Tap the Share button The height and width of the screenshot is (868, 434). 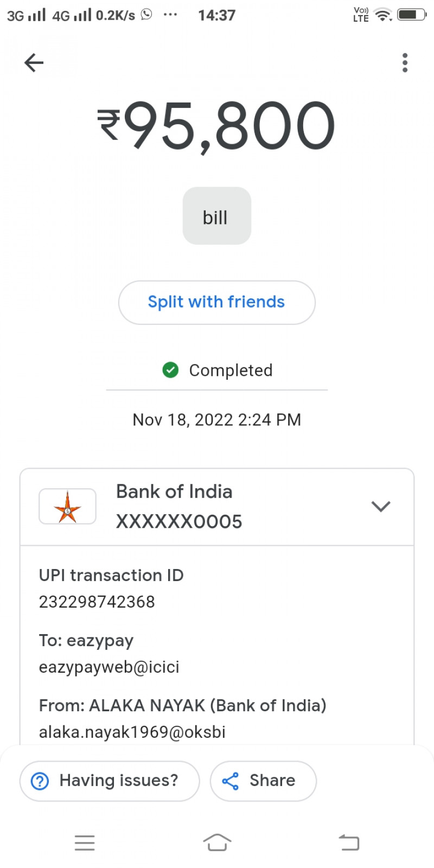point(263,781)
